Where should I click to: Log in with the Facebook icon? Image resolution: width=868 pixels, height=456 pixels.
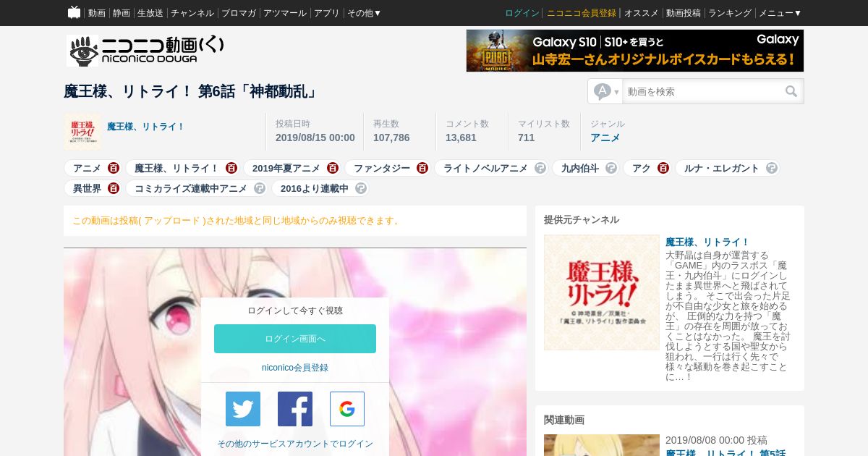pos(295,409)
